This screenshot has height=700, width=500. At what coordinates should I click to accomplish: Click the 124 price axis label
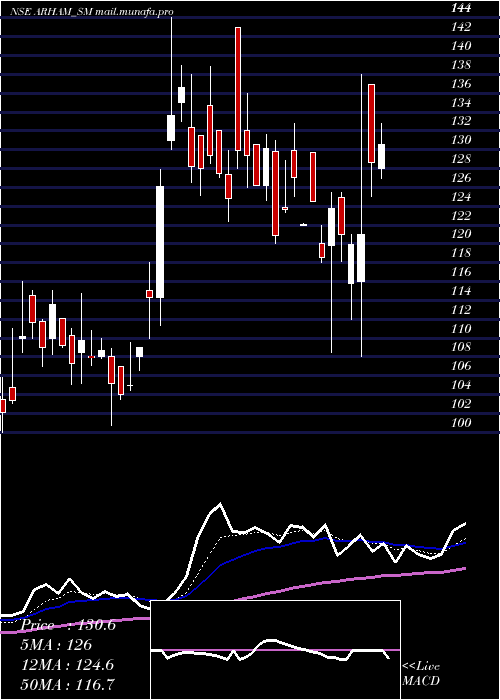pyautogui.click(x=461, y=196)
